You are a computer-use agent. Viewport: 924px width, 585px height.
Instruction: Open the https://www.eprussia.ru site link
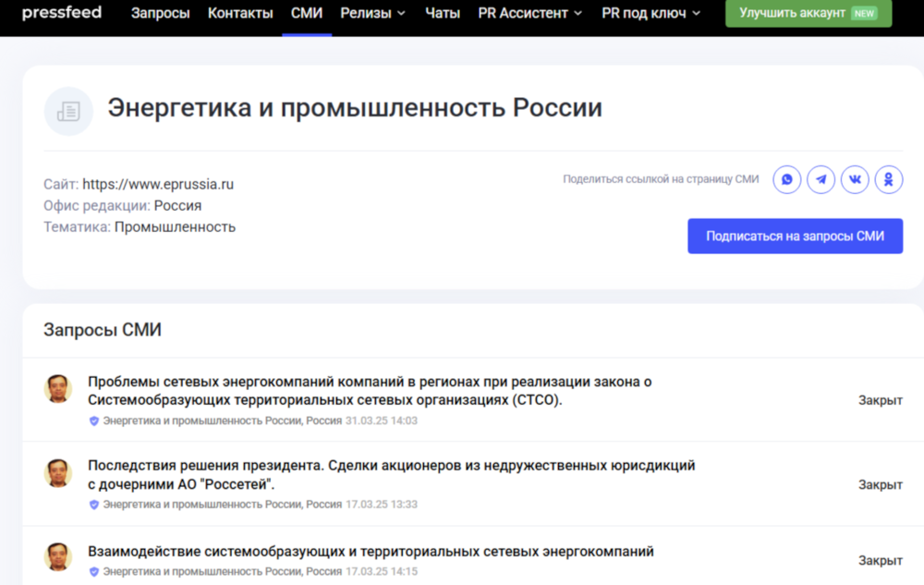point(158,185)
